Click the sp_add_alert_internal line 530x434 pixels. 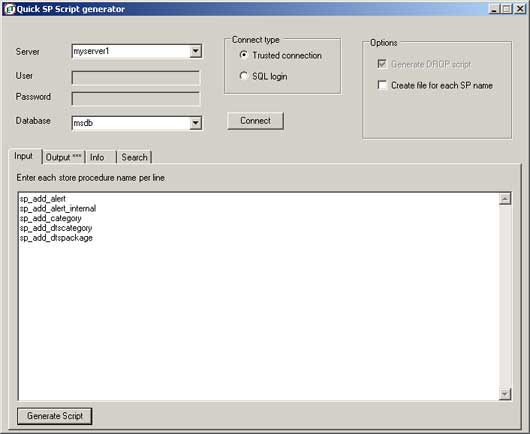tap(58, 209)
